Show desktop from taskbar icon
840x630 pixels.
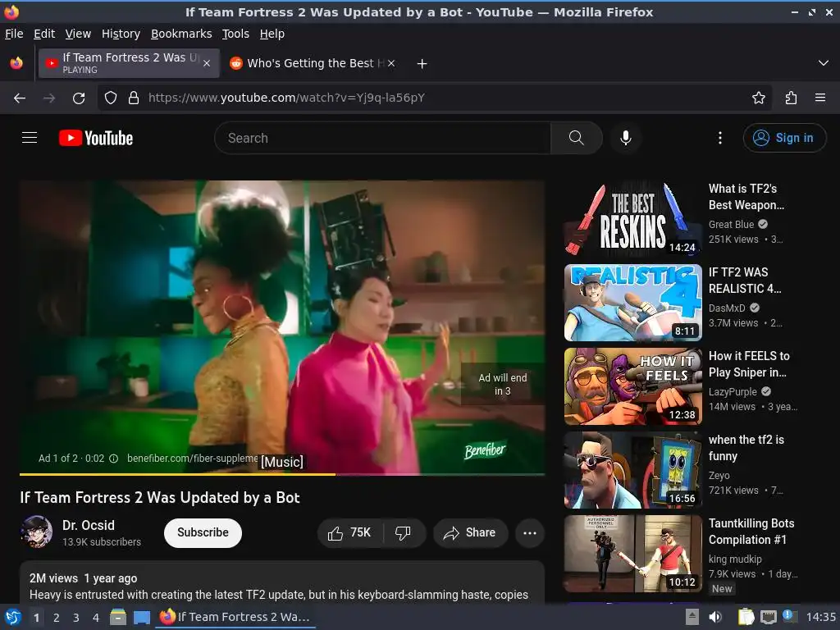pos(142,617)
